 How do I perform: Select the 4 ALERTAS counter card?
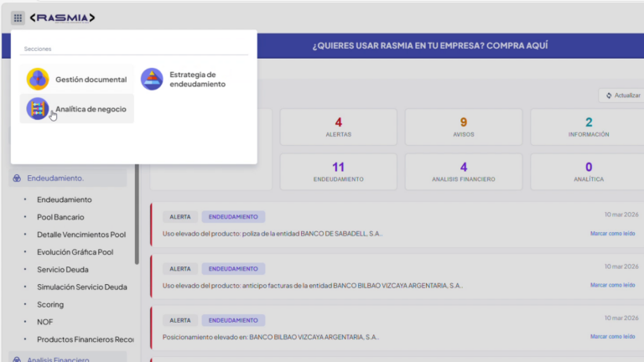(x=339, y=127)
